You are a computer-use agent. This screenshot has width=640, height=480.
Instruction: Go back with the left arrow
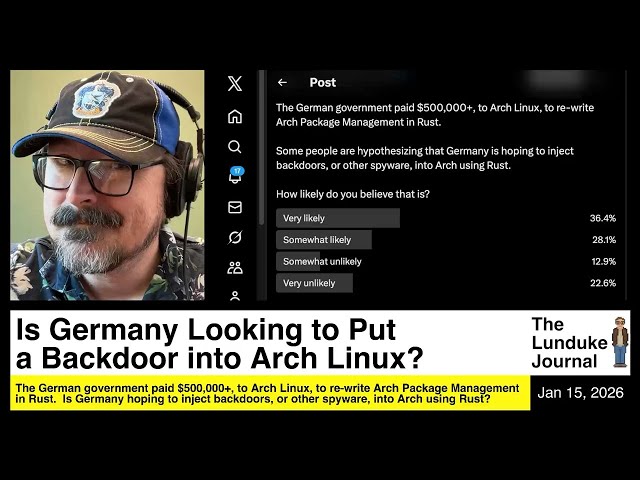(282, 82)
